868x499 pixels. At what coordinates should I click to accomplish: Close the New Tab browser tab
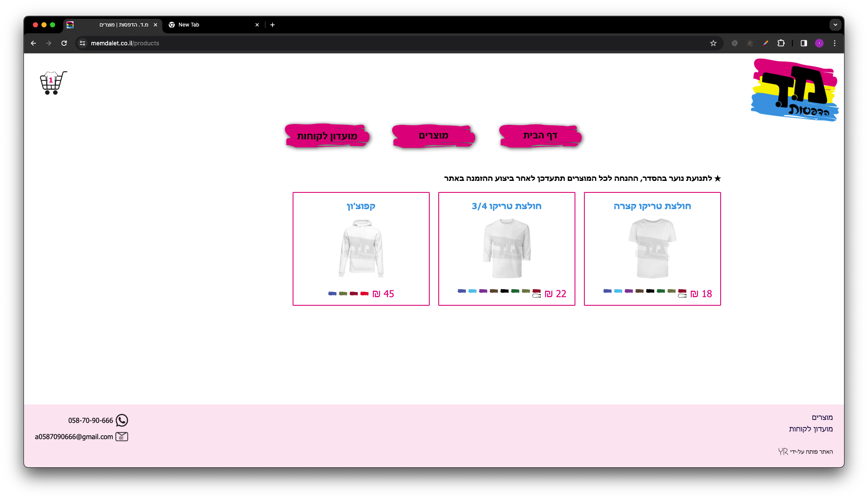click(257, 25)
